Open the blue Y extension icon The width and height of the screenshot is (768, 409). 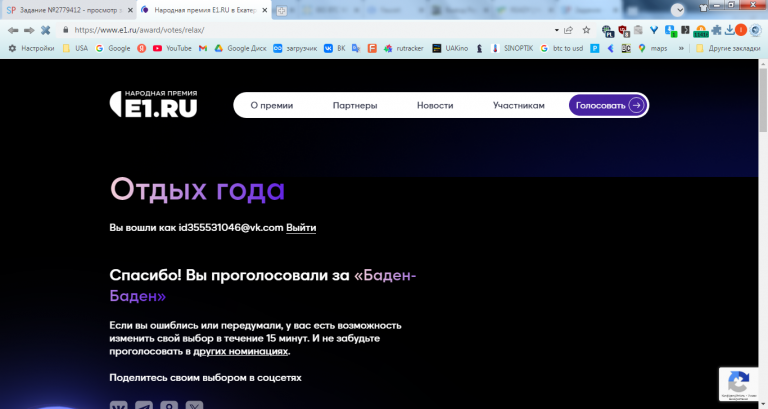[654, 30]
